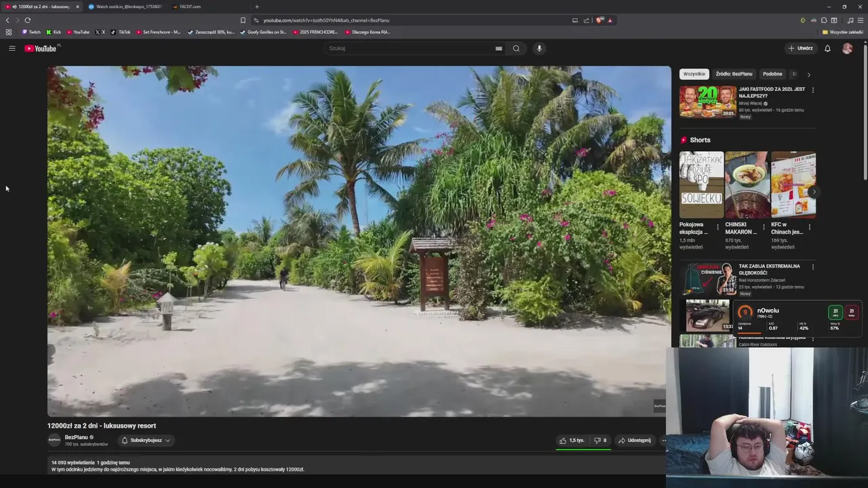Mute the tab via speaker icon
Screen dimensions: 868x488
pos(15,7)
